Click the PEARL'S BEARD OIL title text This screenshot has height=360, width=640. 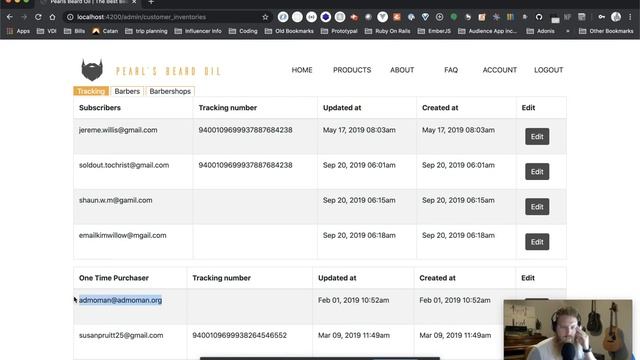point(169,71)
